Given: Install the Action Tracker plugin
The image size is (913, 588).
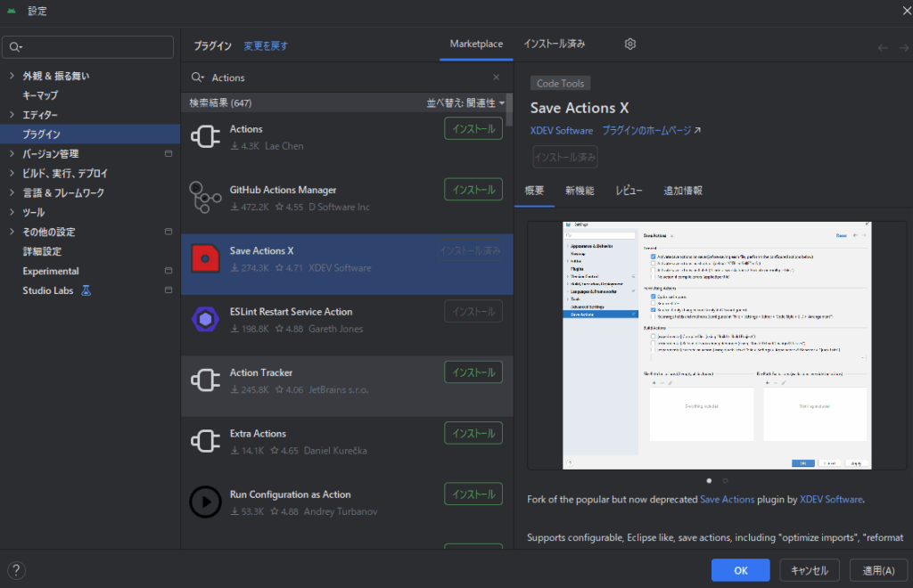Looking at the screenshot, I should [473, 372].
